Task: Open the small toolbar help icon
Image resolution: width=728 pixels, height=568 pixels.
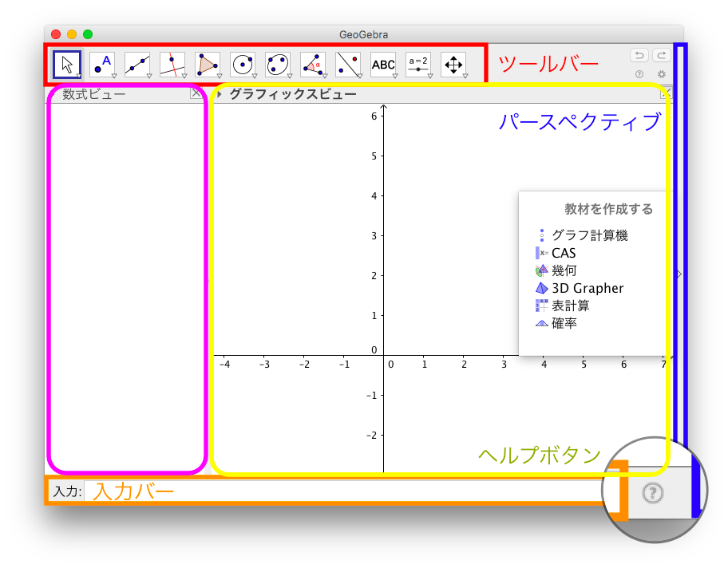Action: pyautogui.click(x=639, y=74)
